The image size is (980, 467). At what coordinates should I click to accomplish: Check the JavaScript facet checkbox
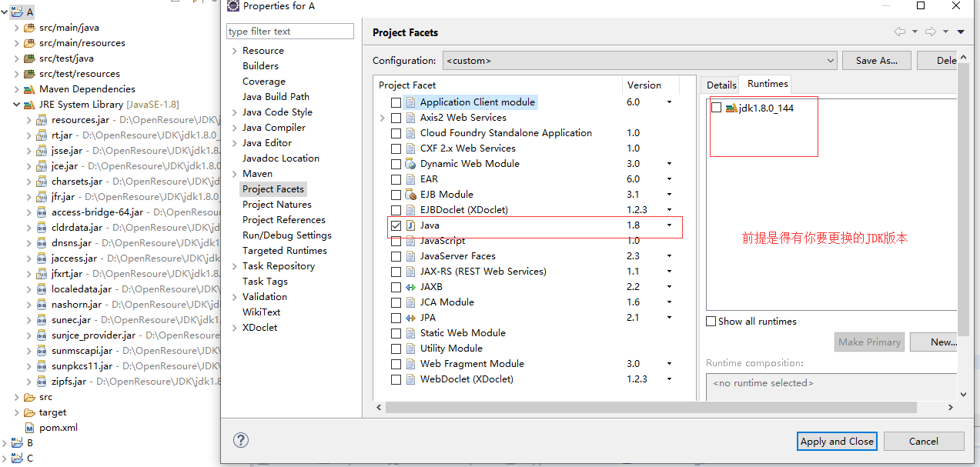[396, 241]
